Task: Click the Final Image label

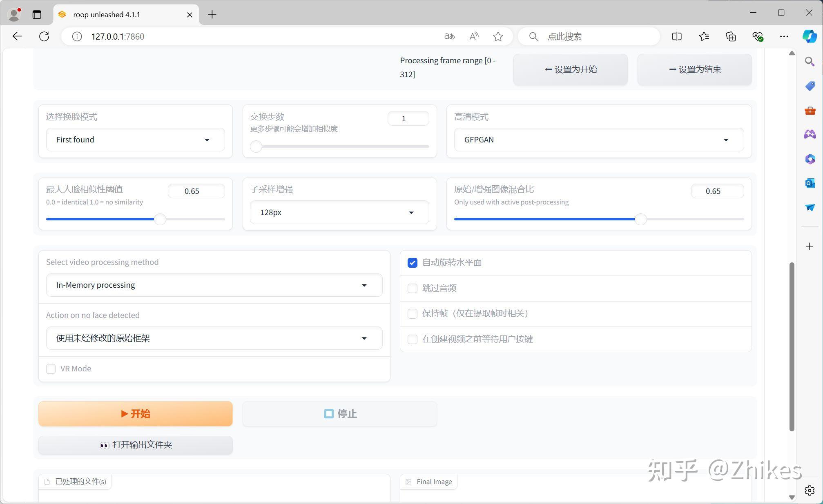Action: (x=429, y=482)
